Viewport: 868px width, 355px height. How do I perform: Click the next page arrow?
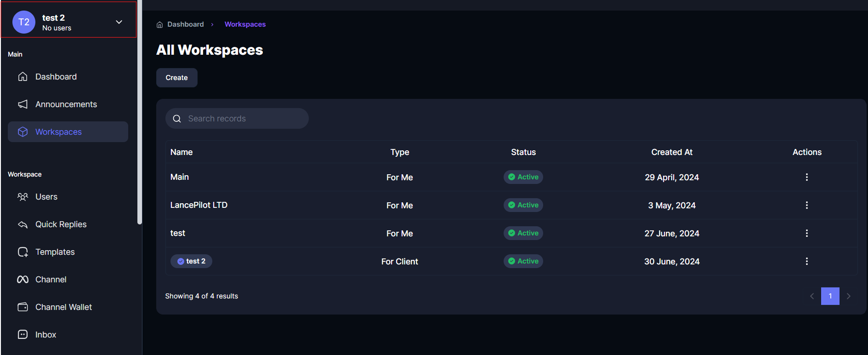pos(848,296)
